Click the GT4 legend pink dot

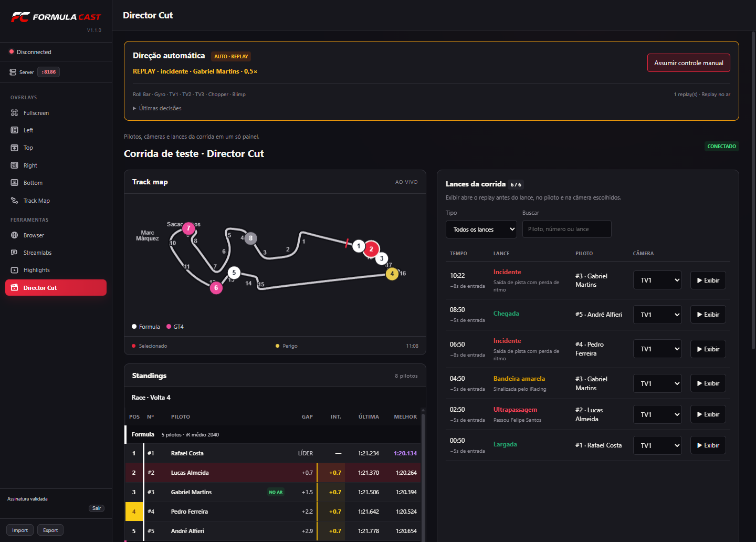[x=169, y=327]
